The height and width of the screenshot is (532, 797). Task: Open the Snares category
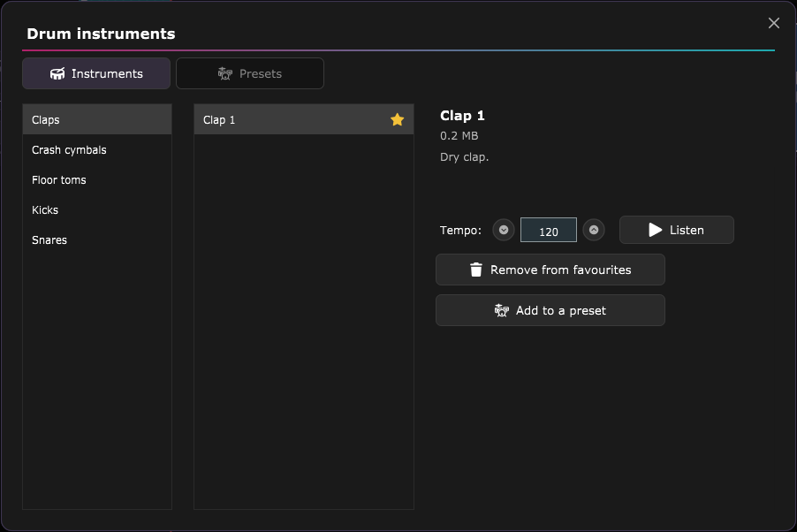click(97, 239)
